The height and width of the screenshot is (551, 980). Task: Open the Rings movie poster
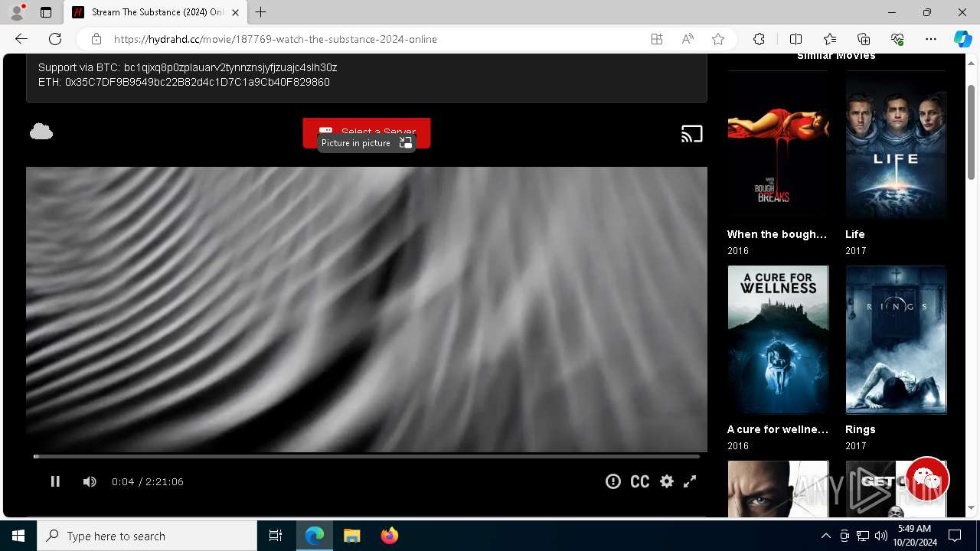(896, 340)
